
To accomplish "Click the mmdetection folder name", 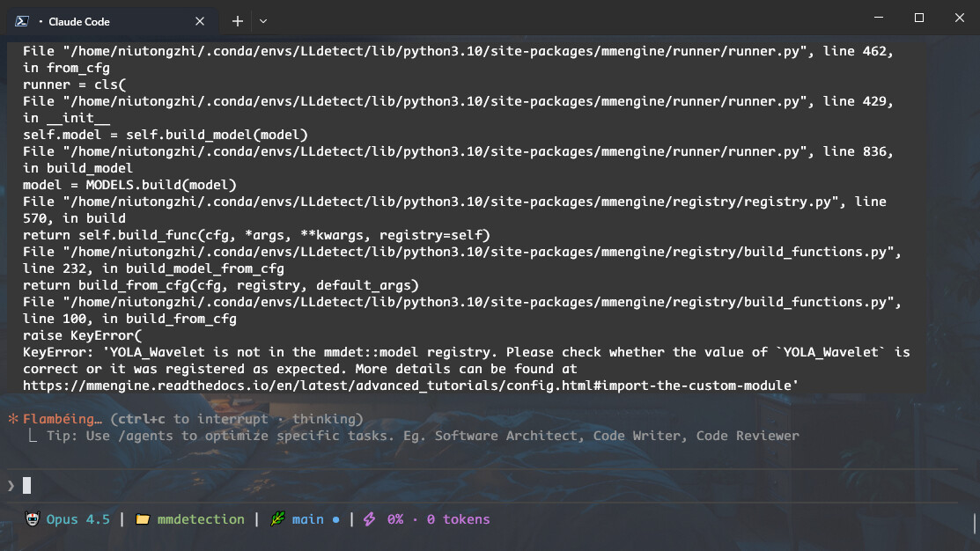I will (201, 519).
